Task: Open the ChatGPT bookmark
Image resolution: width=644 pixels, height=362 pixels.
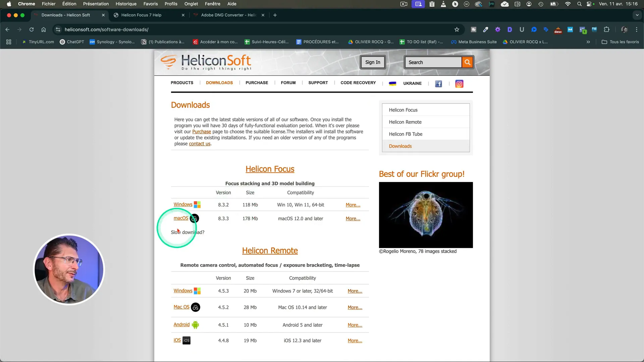Action: coord(72,42)
